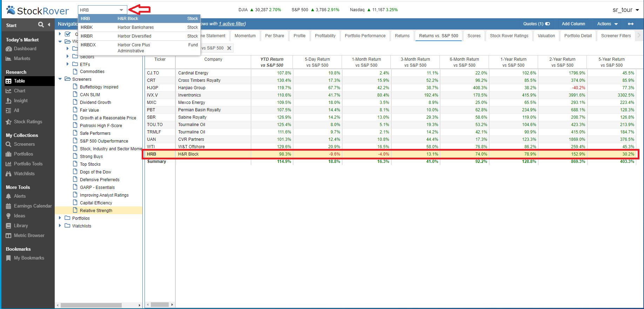Expand the Sectors folder
644x309 pixels.
[68, 56]
